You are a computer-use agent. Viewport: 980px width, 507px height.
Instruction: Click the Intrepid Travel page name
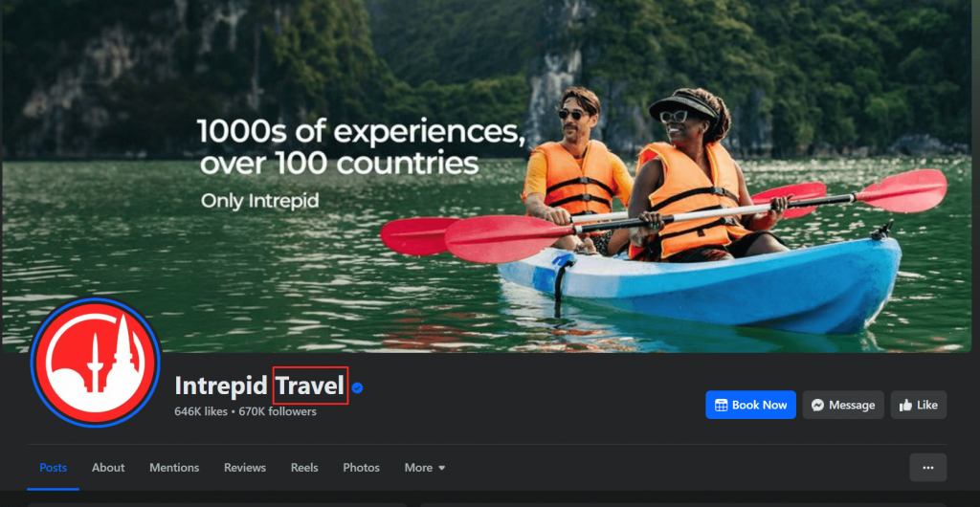pos(260,386)
